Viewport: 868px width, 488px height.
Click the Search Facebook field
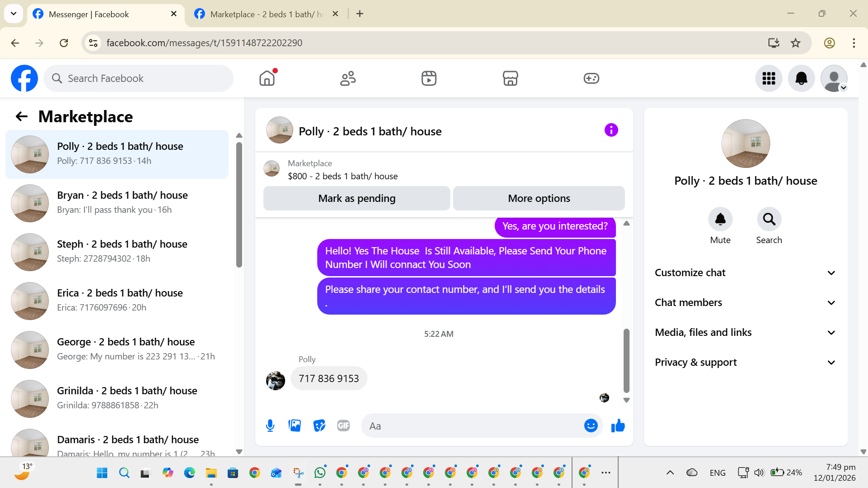(138, 78)
